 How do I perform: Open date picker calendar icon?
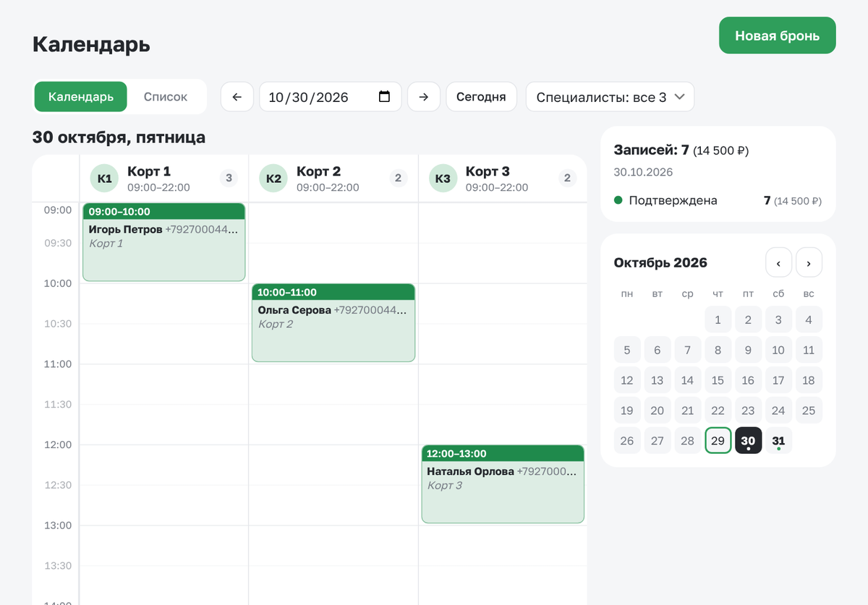385,97
